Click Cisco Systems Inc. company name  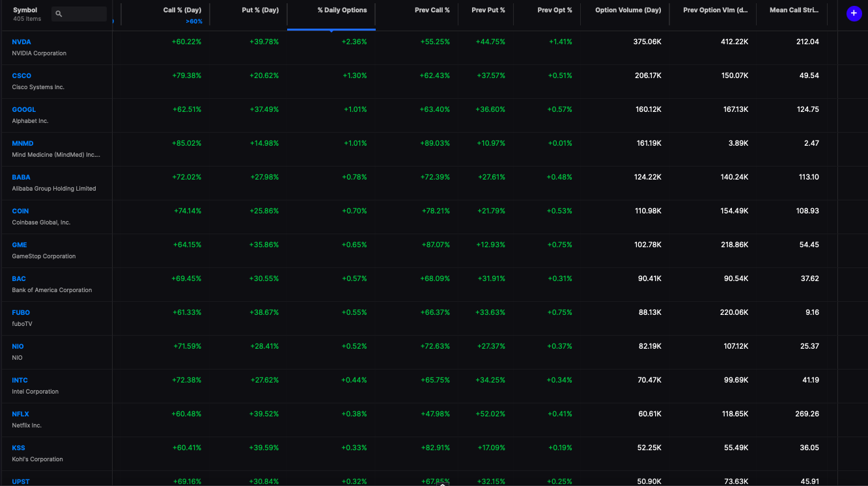point(38,87)
